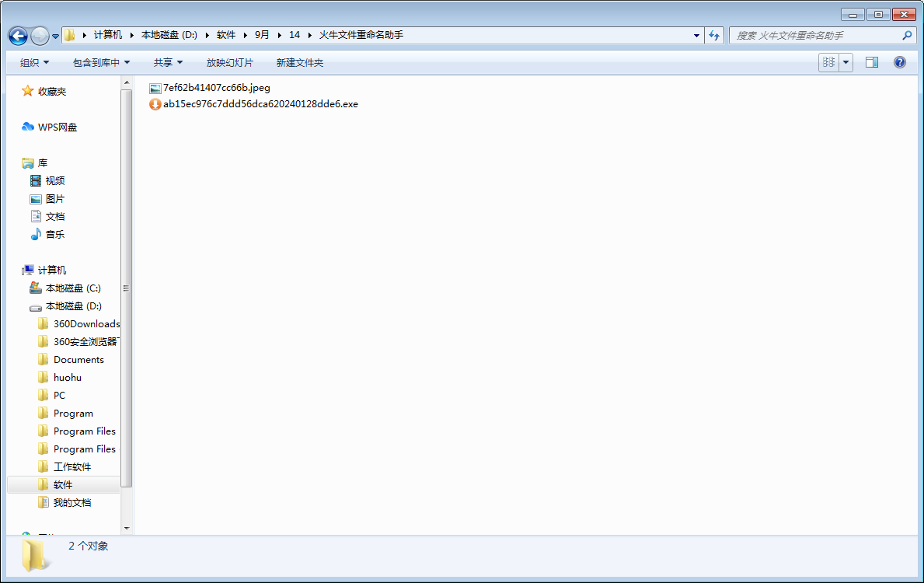The height and width of the screenshot is (583, 924).
Task: Click the Back navigation arrow button
Action: point(18,36)
